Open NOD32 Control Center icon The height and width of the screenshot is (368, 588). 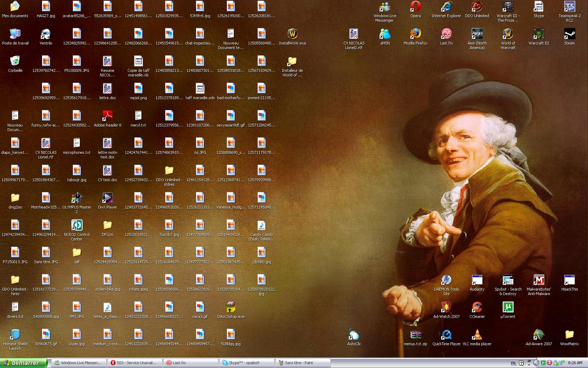[x=77, y=230]
